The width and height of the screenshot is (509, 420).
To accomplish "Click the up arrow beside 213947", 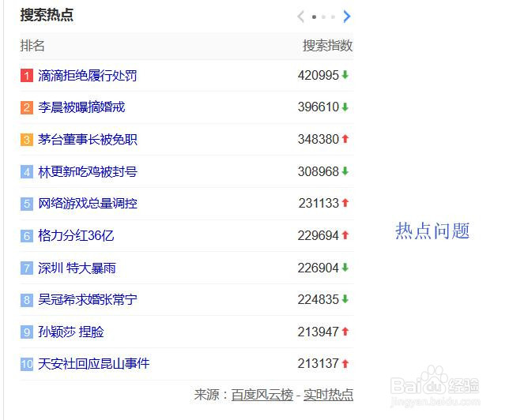I will click(345, 331).
